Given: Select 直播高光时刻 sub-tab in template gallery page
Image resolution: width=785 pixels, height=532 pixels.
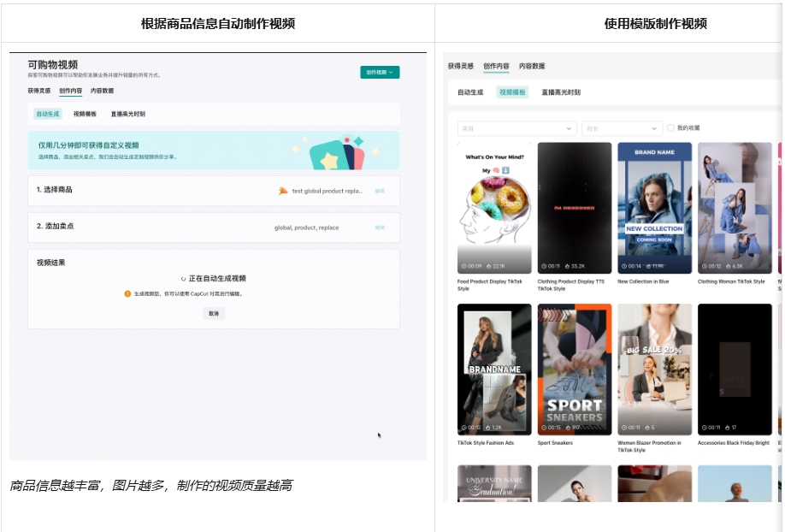Looking at the screenshot, I should (x=561, y=92).
